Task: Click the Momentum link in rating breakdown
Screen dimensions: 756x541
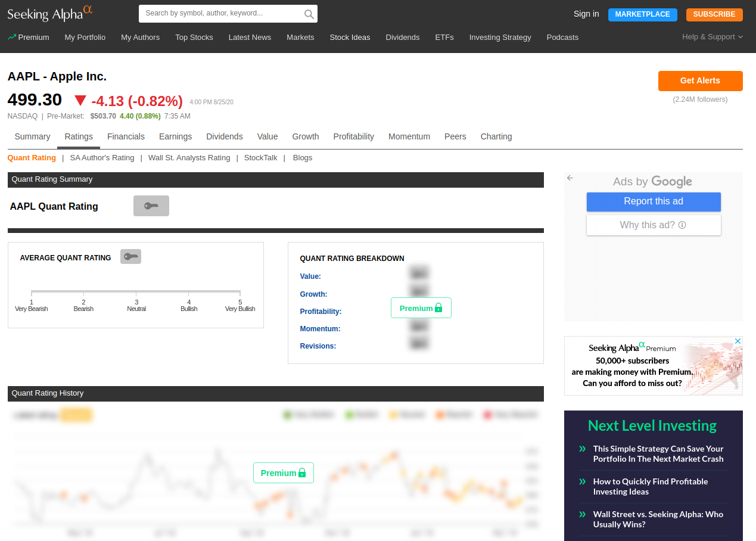Action: point(320,329)
